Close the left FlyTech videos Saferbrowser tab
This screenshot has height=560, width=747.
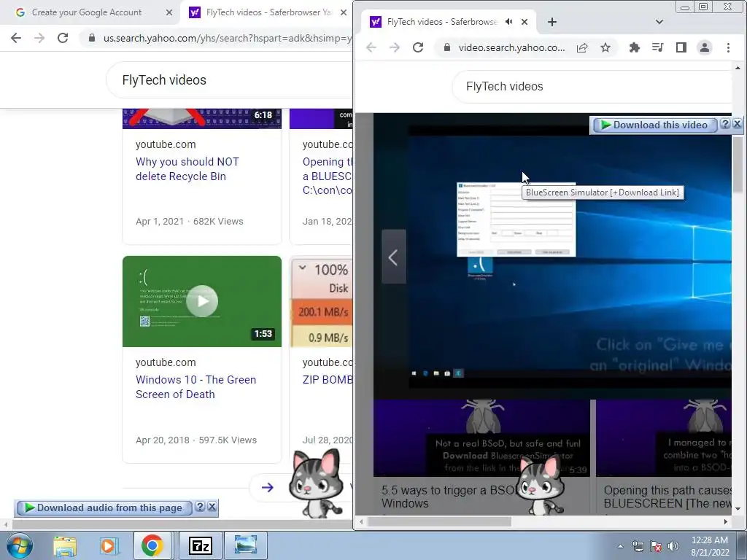[344, 12]
